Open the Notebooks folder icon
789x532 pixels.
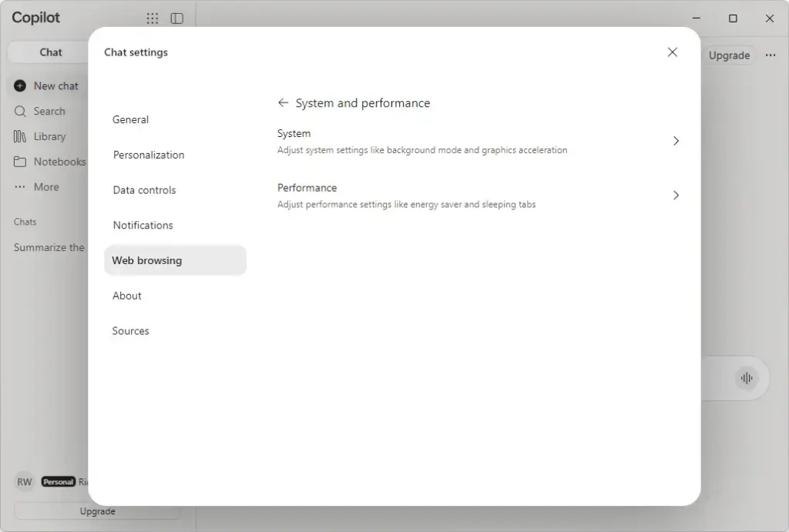tap(19, 162)
